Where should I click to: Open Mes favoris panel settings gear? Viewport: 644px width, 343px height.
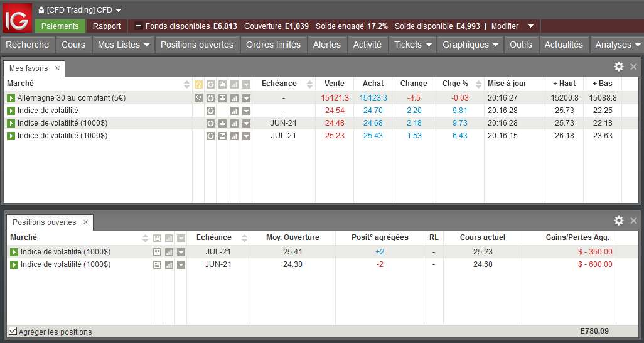tap(618, 67)
